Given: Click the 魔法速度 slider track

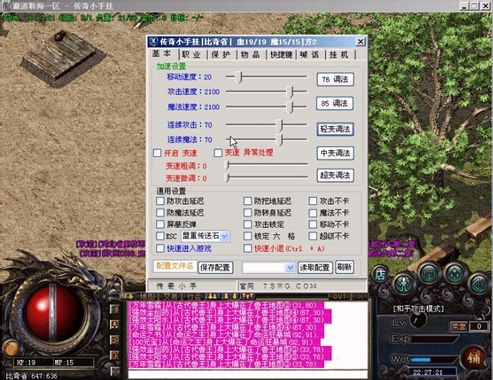Looking at the screenshot, I should point(266,107).
